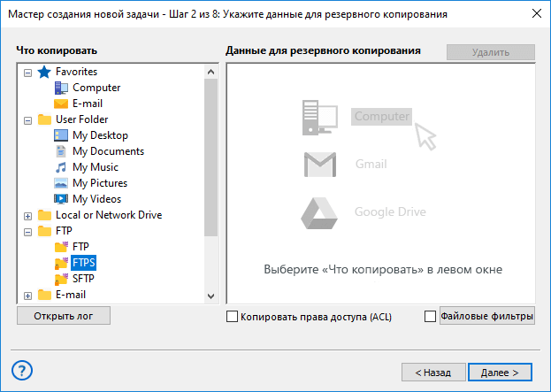The width and height of the screenshot is (551, 392).
Task: Click the My Desktop icon
Action: (61, 135)
